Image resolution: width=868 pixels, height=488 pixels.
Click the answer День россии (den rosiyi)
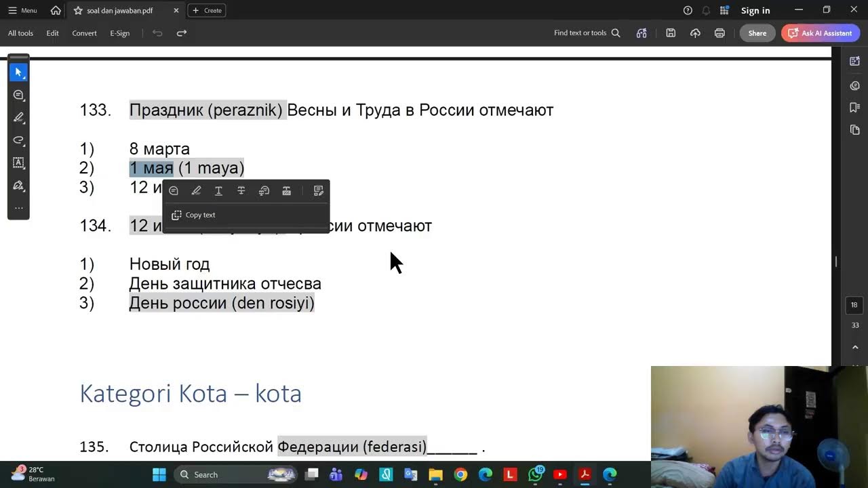coord(222,303)
